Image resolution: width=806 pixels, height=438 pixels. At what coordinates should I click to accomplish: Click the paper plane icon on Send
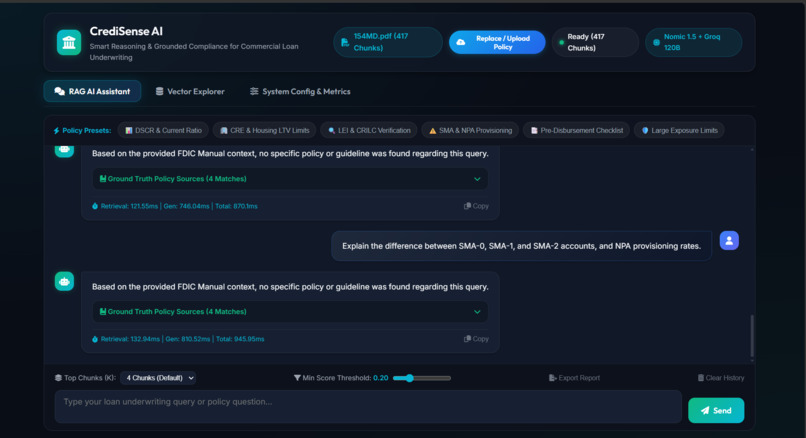705,410
